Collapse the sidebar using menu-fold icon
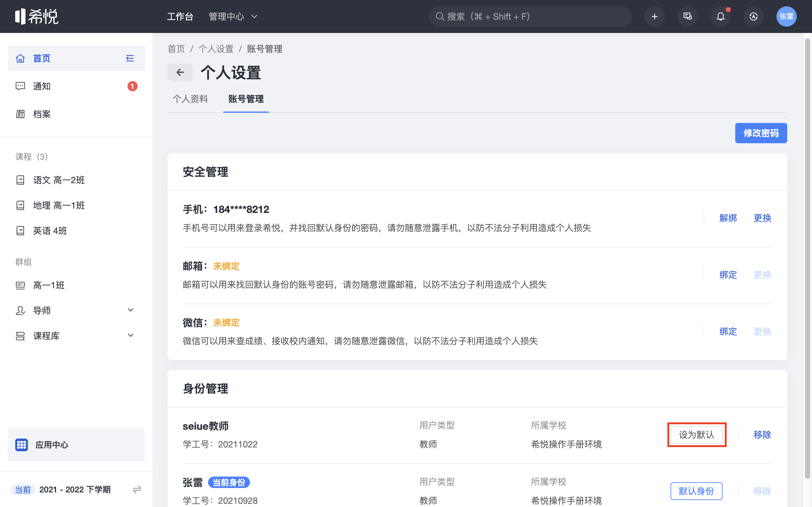 [x=130, y=58]
